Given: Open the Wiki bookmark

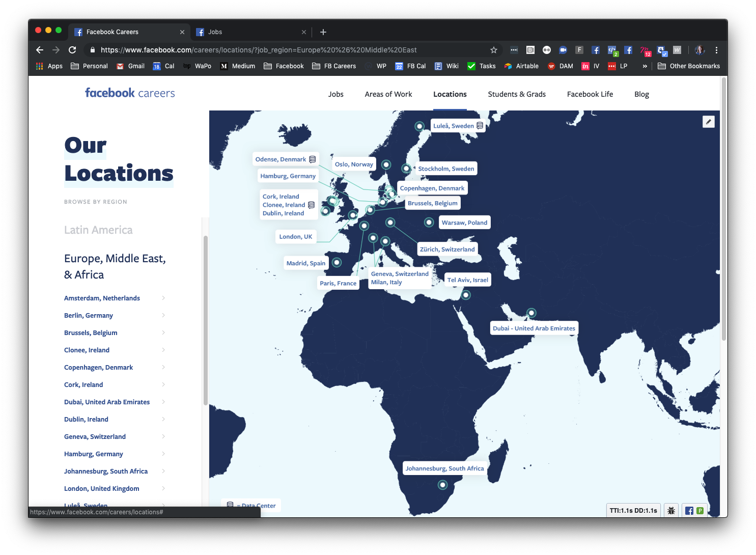Looking at the screenshot, I should pos(446,66).
